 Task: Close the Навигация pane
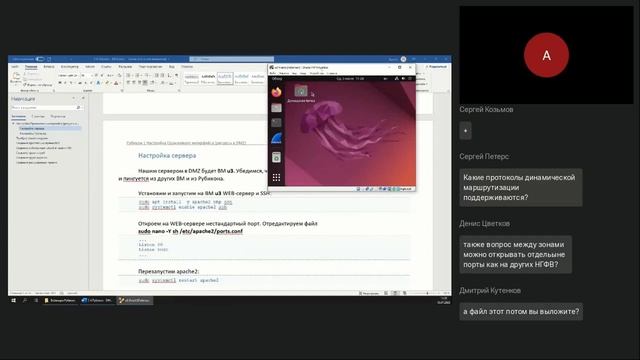tap(83, 98)
